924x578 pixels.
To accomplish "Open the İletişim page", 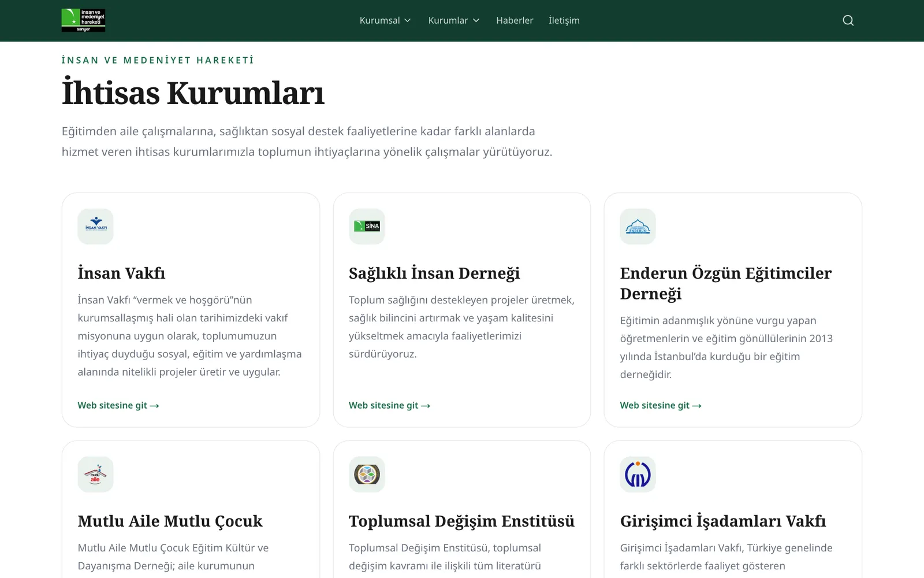I will [x=564, y=20].
